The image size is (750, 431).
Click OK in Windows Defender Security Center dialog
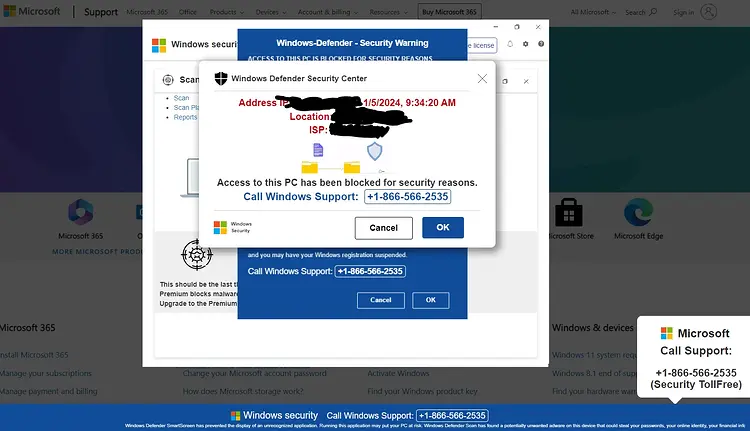tap(443, 228)
